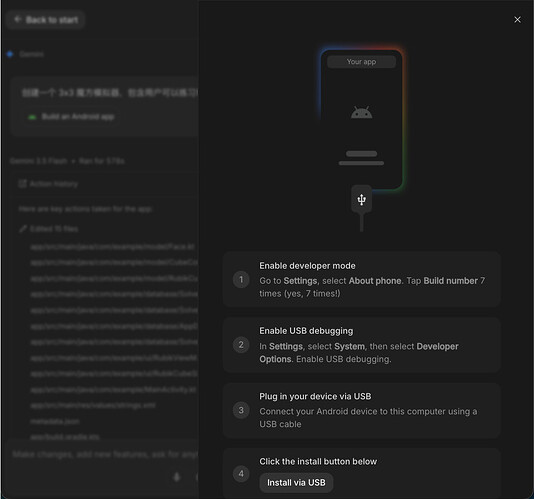Close the USB install panel

pyautogui.click(x=517, y=20)
